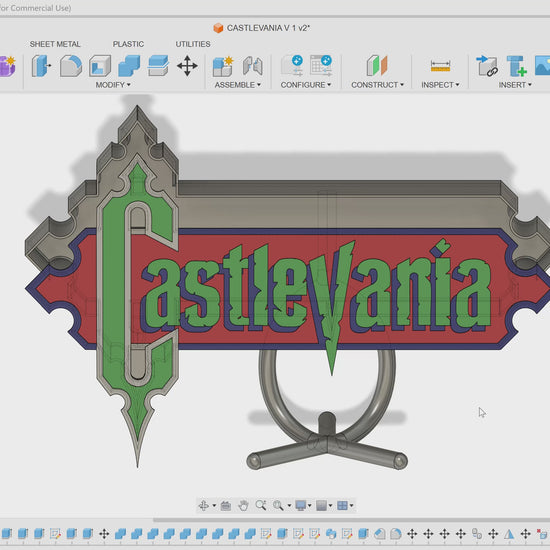550x550 pixels.
Task: Expand the Orbit type dropdown arrow
Action: pos(214,506)
